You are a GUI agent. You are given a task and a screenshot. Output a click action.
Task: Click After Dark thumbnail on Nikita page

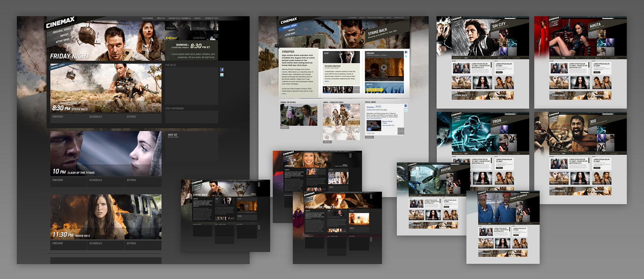tap(602, 82)
